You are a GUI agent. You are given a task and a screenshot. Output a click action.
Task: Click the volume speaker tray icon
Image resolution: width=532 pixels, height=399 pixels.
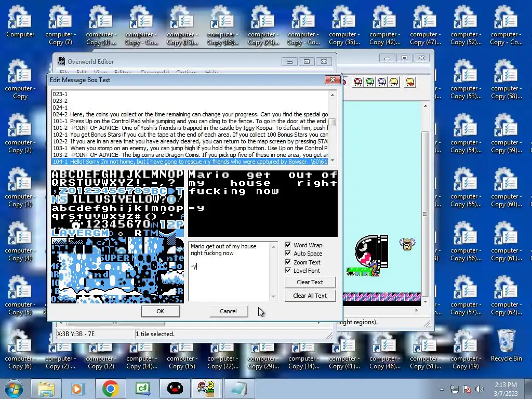[x=480, y=389]
